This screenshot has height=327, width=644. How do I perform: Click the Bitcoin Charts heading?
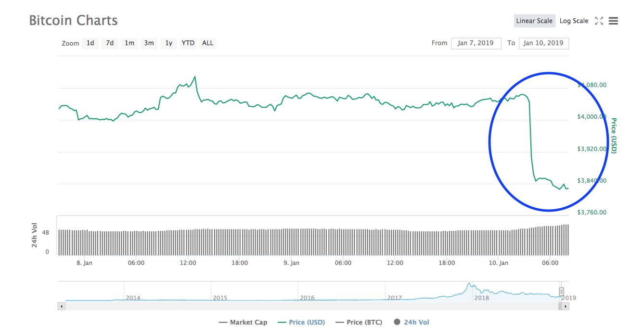click(73, 21)
